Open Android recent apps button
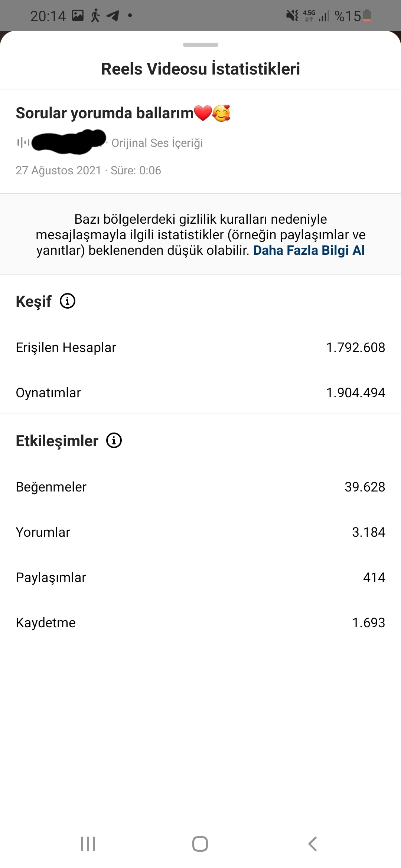401x868 pixels. click(88, 844)
